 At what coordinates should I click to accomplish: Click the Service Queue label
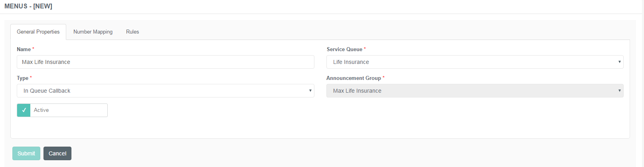click(x=344, y=49)
